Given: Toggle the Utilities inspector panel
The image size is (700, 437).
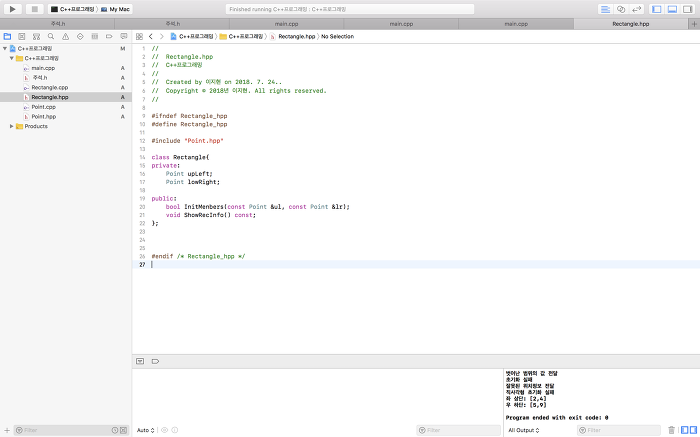Looking at the screenshot, I should click(688, 9).
